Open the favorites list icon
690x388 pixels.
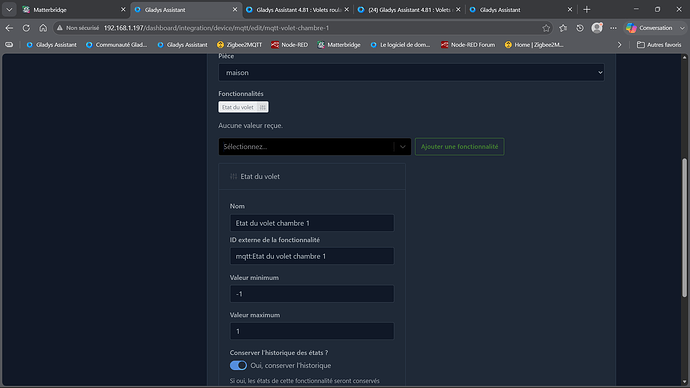click(x=563, y=28)
